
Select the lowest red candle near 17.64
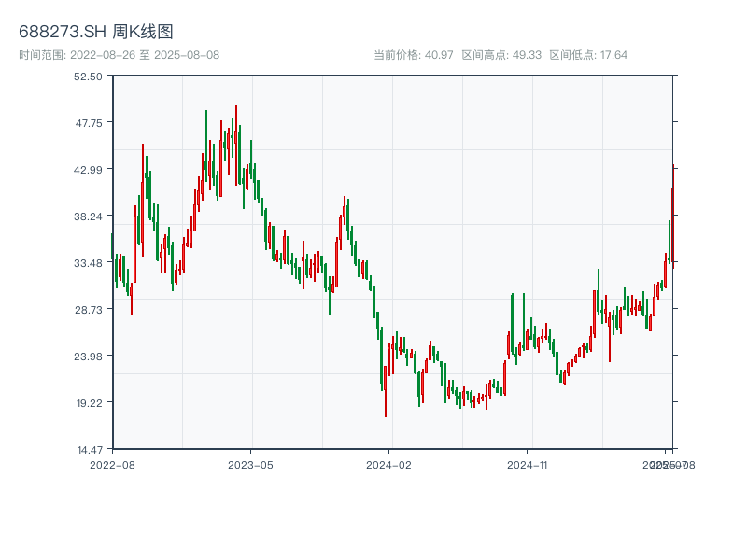[x=386, y=391]
